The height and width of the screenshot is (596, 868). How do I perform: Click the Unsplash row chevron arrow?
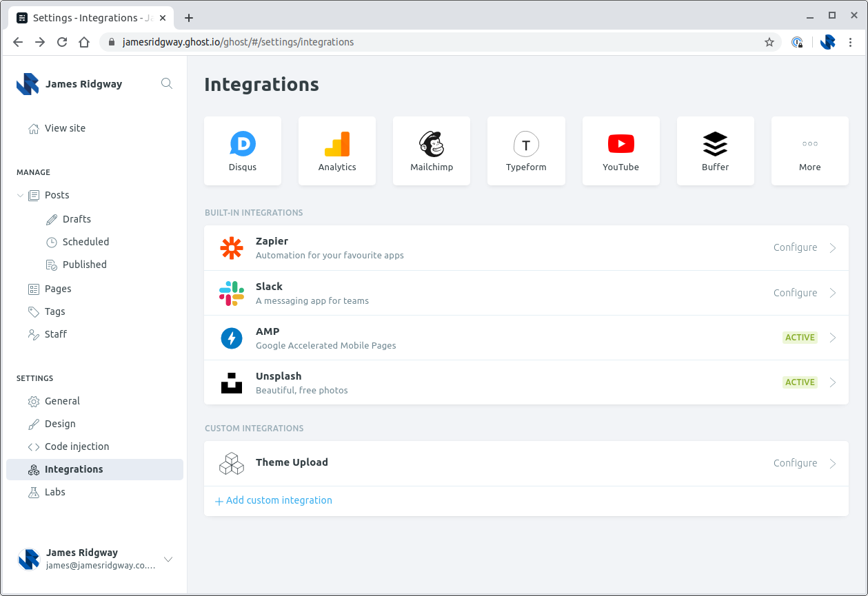point(833,382)
